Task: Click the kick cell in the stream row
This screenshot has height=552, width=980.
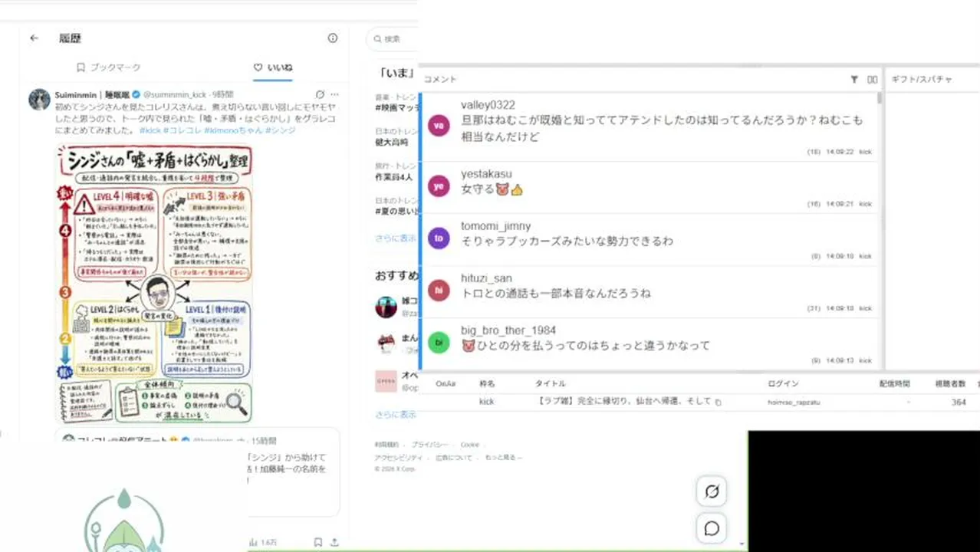Action: pyautogui.click(x=486, y=402)
